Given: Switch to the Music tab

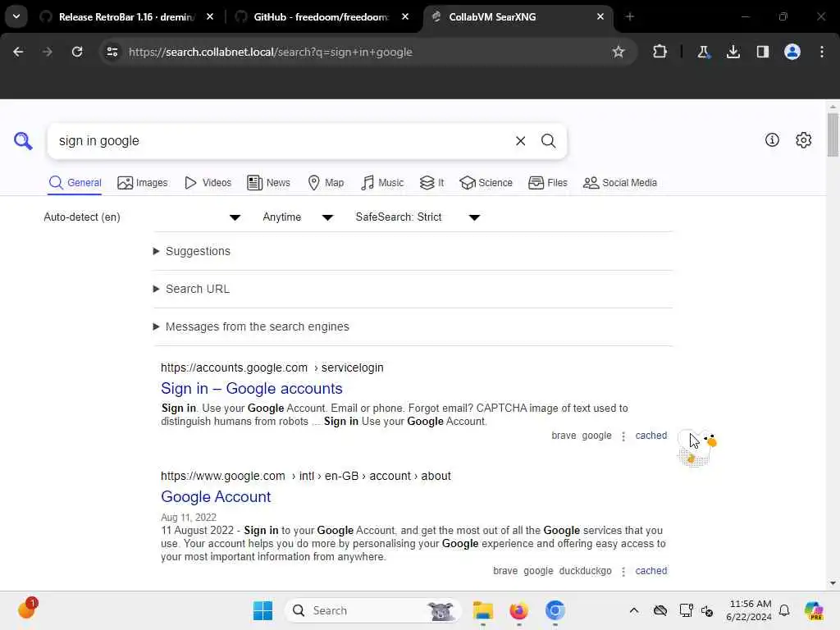Looking at the screenshot, I should (x=382, y=183).
